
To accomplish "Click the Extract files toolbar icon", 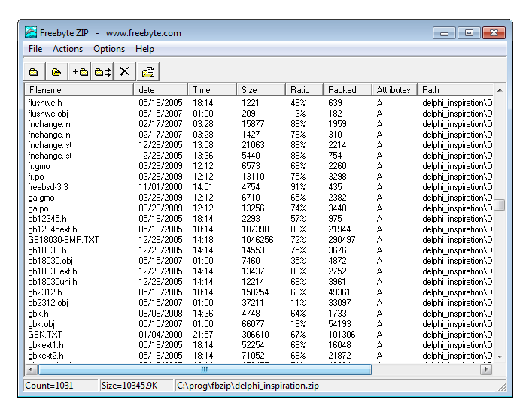I will tap(102, 72).
